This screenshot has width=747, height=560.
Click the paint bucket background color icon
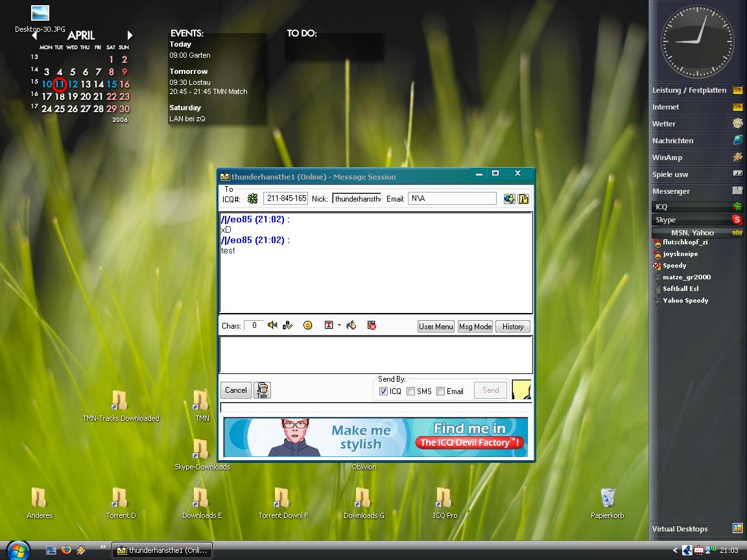tap(351, 325)
